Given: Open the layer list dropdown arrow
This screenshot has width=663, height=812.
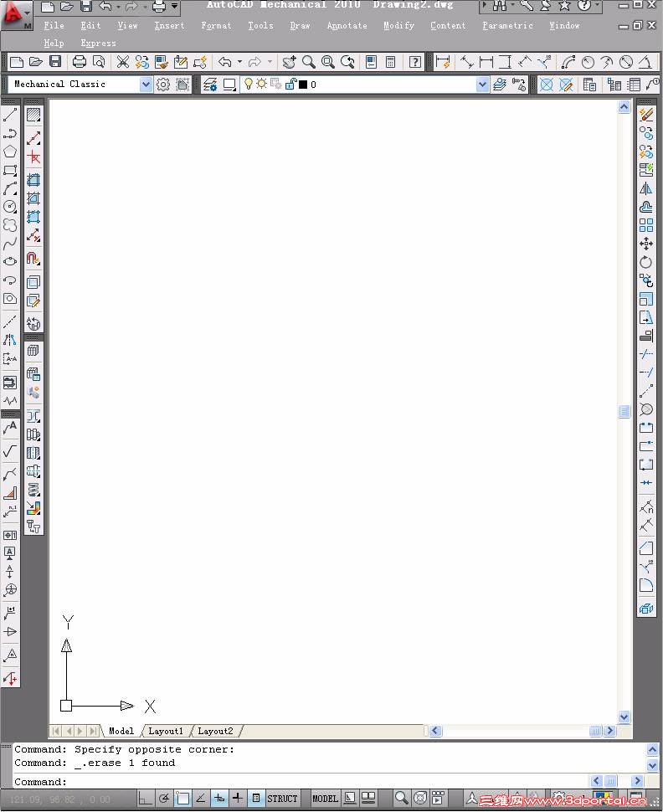Looking at the screenshot, I should tap(482, 85).
